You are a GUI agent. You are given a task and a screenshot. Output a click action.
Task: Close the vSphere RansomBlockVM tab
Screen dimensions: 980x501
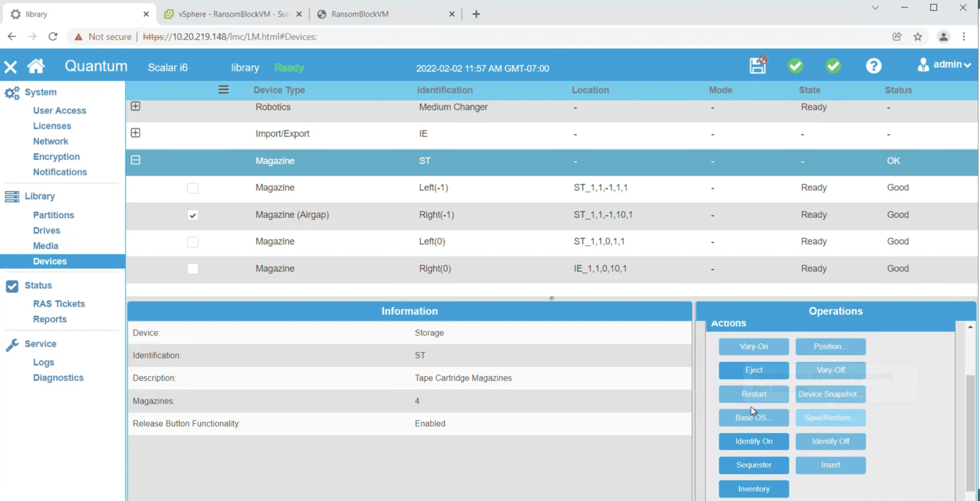[299, 14]
